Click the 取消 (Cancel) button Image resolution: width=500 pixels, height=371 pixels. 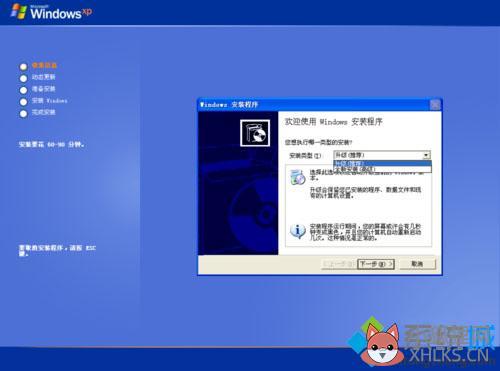point(417,264)
